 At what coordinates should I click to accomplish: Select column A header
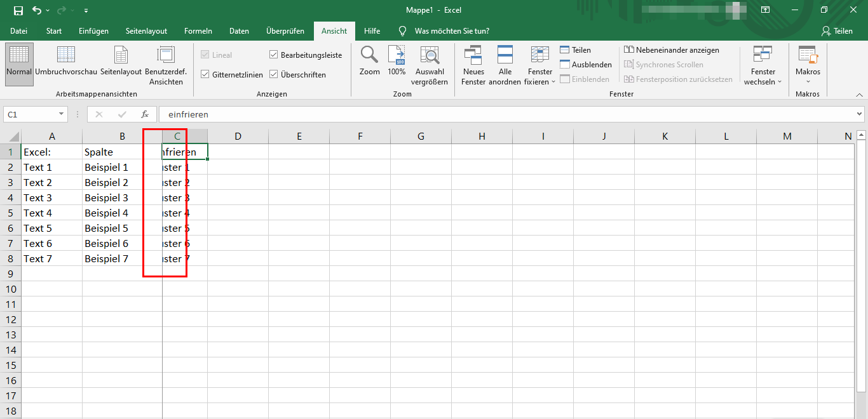52,136
